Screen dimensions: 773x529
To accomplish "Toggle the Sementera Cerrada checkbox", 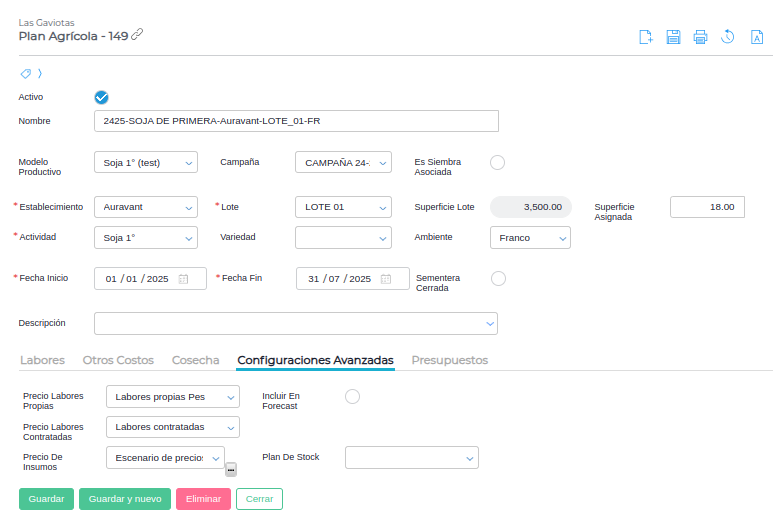I will [498, 278].
